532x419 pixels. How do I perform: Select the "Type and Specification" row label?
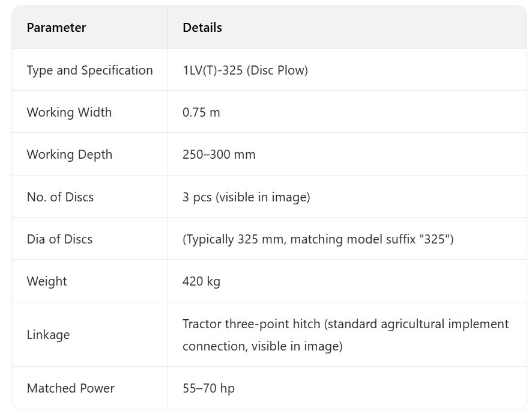[x=89, y=70]
